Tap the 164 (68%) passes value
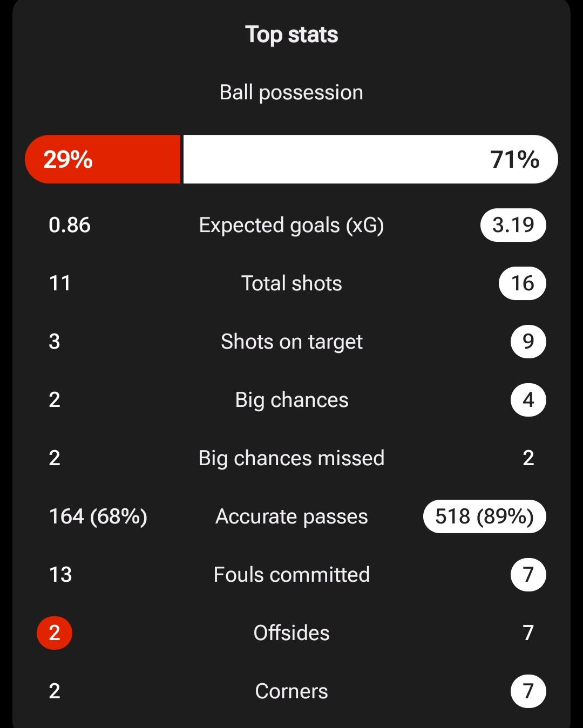 (98, 516)
